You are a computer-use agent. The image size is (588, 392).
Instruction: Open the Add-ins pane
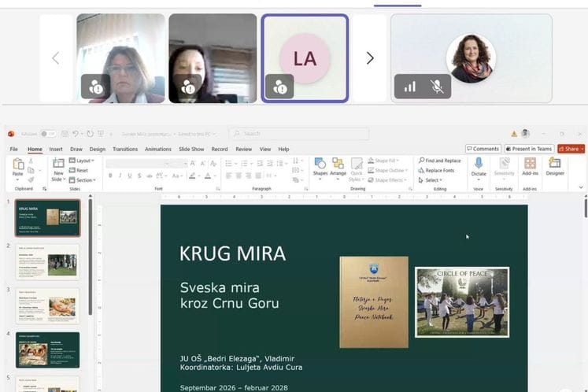(x=530, y=167)
